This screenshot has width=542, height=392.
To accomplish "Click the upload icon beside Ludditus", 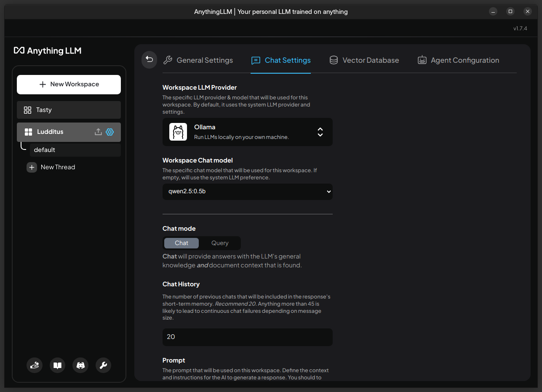I will point(98,132).
